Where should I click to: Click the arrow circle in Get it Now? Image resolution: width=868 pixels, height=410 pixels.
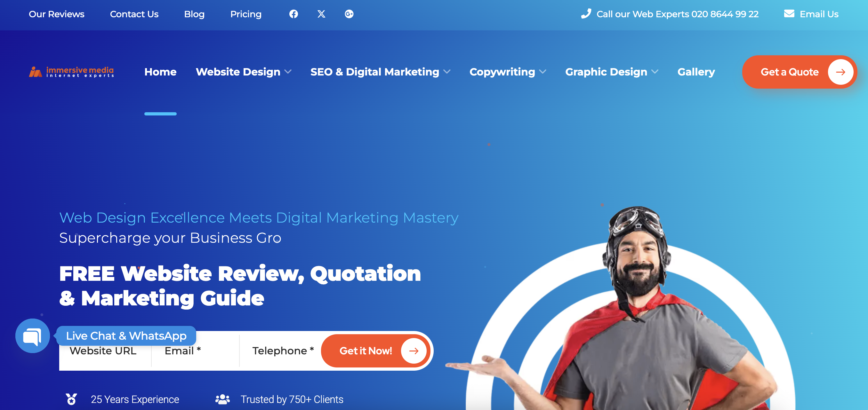click(414, 351)
